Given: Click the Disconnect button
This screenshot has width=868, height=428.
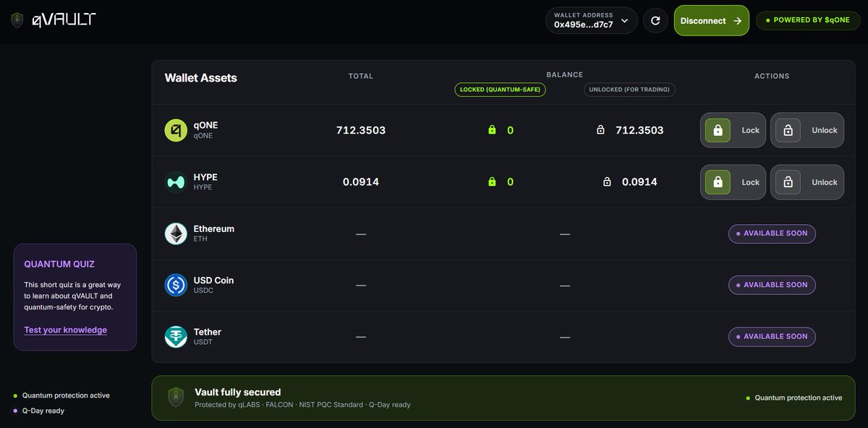Looking at the screenshot, I should pyautogui.click(x=711, y=21).
